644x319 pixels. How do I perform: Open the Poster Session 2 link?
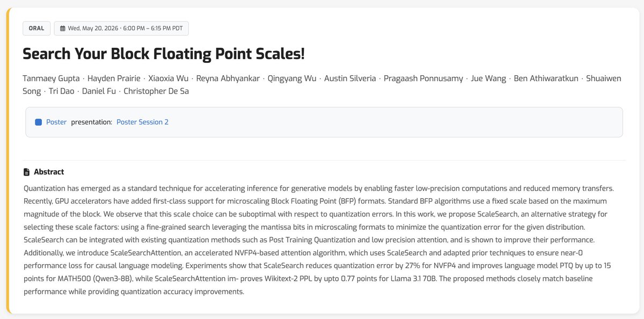pos(142,122)
